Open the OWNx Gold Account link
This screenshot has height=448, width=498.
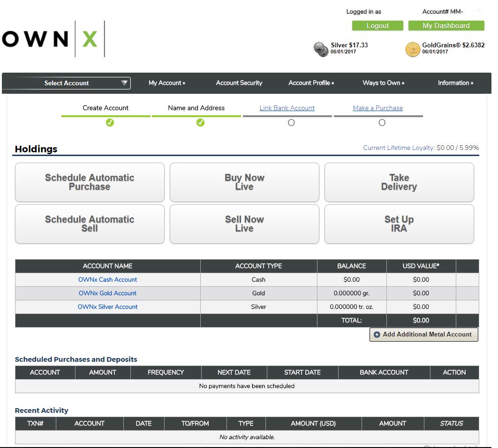pyautogui.click(x=108, y=293)
